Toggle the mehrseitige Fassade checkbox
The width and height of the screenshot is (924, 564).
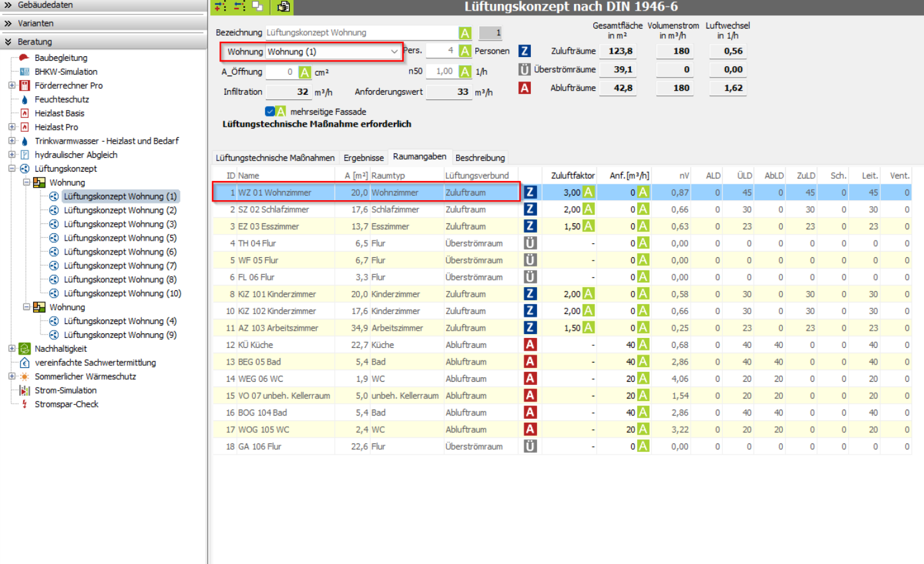point(270,111)
